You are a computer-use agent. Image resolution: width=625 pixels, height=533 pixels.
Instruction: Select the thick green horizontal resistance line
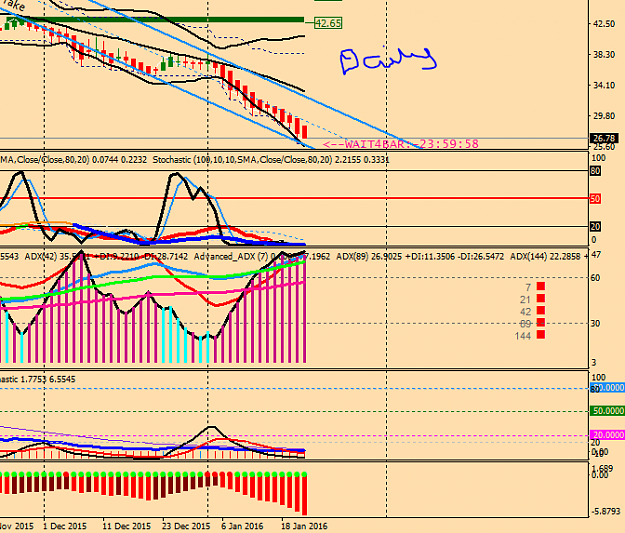153,20
